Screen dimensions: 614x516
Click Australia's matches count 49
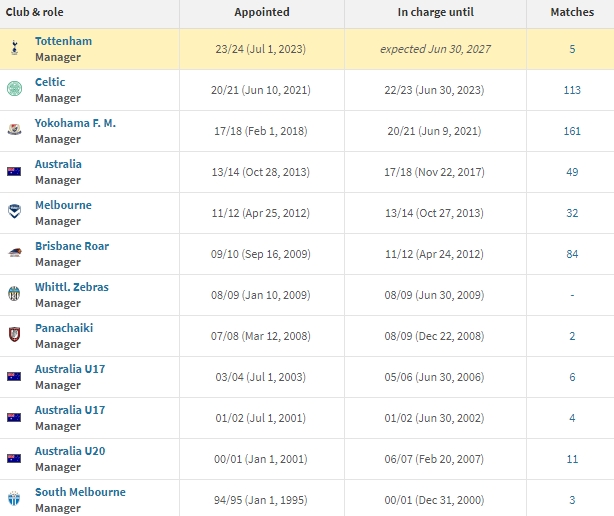click(572, 172)
